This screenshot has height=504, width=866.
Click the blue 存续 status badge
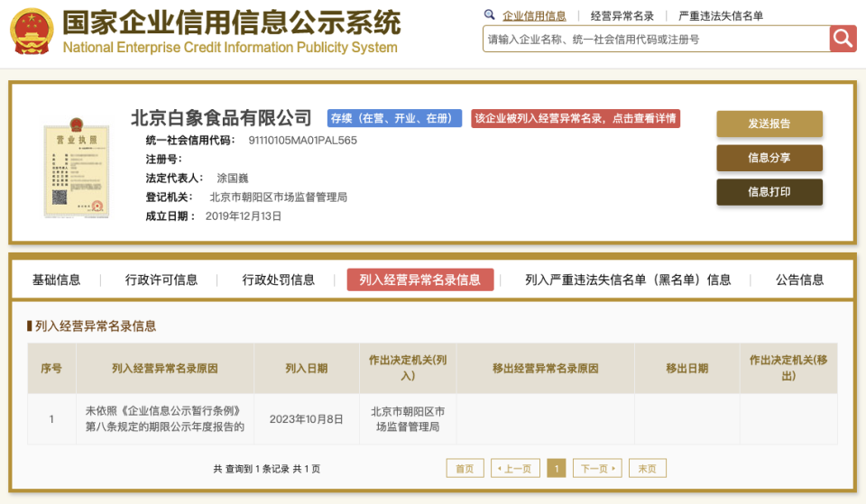point(394,118)
